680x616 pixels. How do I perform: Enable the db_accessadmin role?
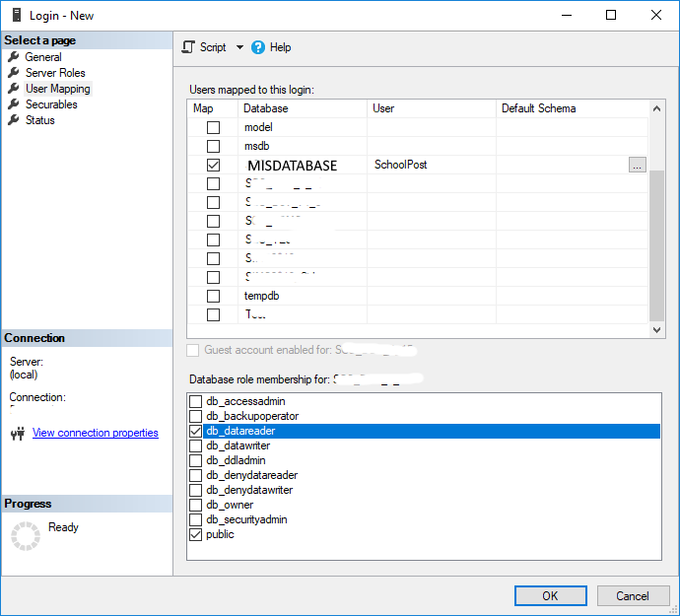pos(195,401)
